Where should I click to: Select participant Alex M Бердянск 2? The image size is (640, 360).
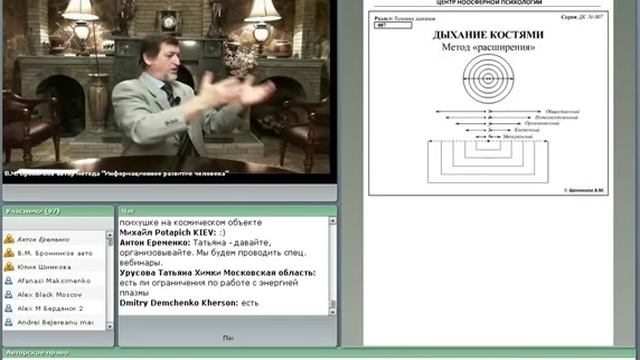pyautogui.click(x=50, y=309)
